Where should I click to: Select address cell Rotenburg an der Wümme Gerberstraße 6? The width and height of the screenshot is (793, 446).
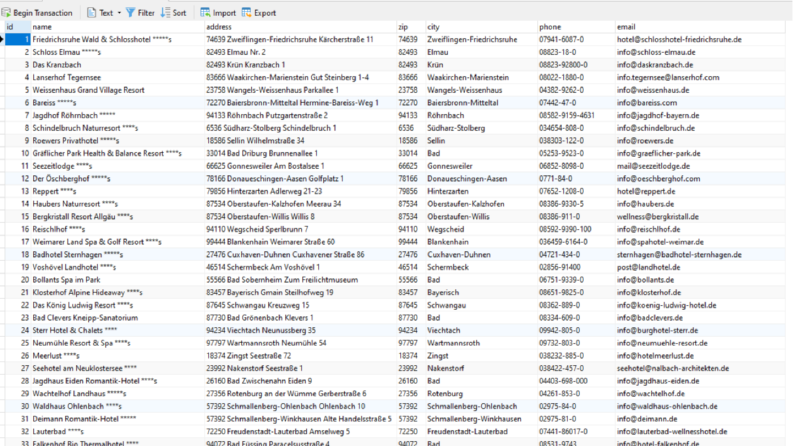300,393
